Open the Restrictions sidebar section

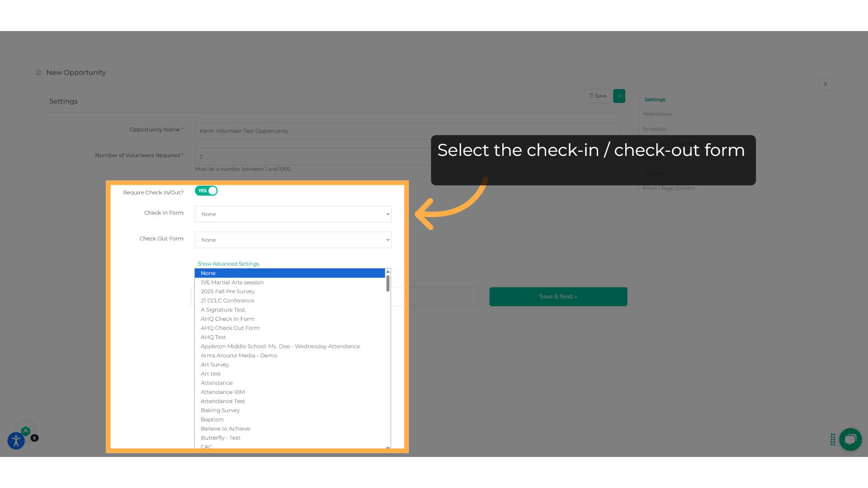click(x=657, y=114)
